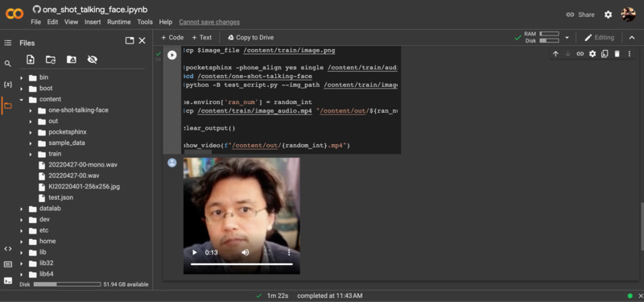Toggle hidden files visibility

tap(93, 60)
